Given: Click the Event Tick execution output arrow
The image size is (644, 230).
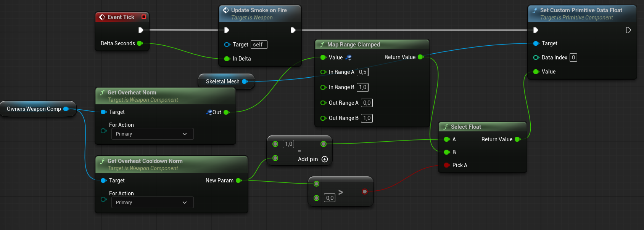Looking at the screenshot, I should point(141,30).
